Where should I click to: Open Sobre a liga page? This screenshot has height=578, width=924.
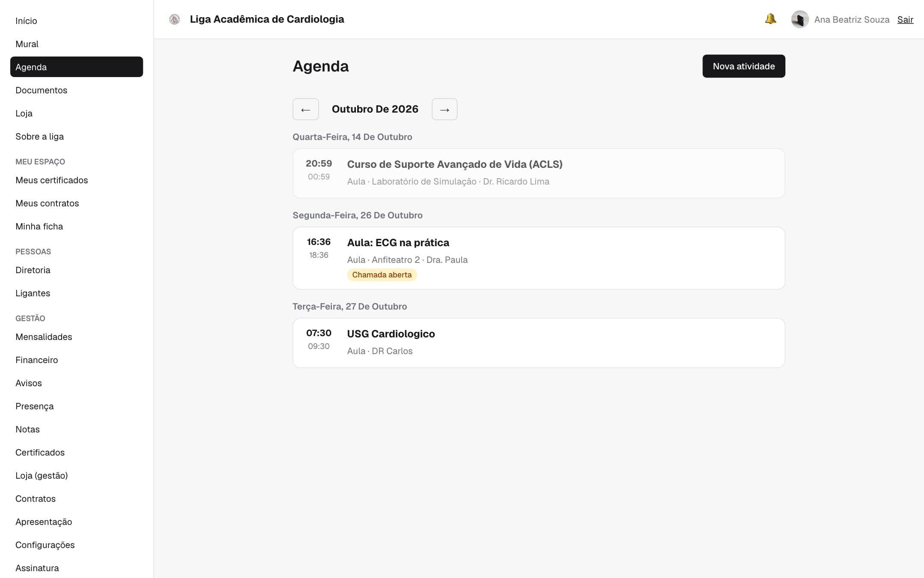pos(77,136)
